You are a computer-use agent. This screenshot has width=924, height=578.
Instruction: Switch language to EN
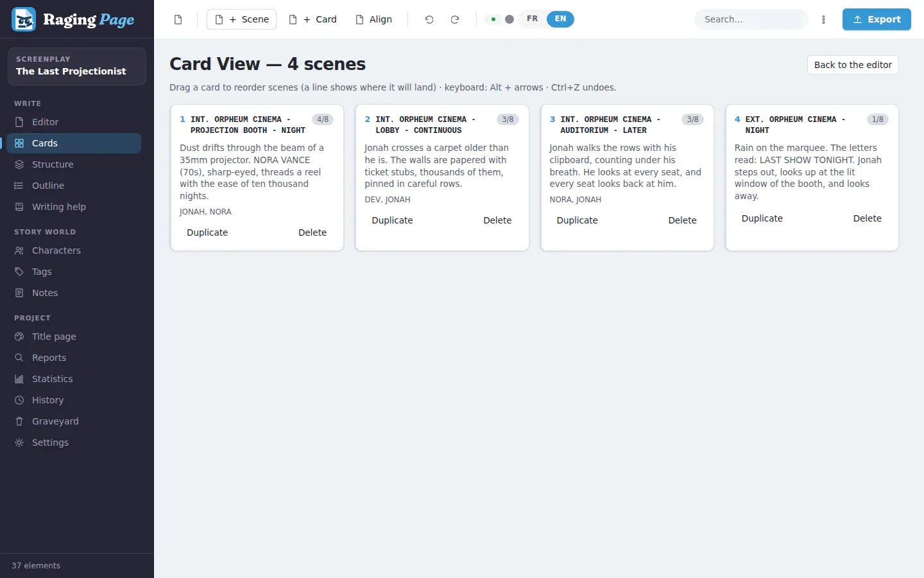click(560, 19)
